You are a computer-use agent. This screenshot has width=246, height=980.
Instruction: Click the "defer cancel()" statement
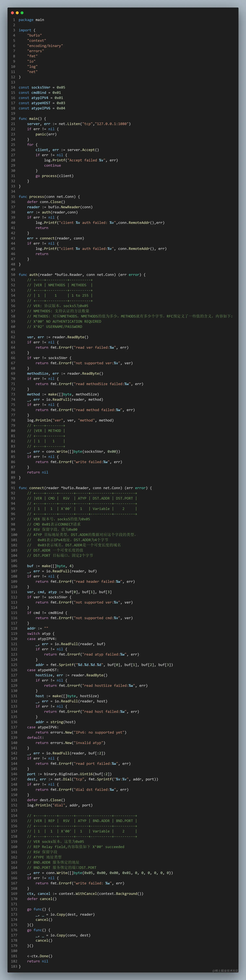[x=42, y=899]
